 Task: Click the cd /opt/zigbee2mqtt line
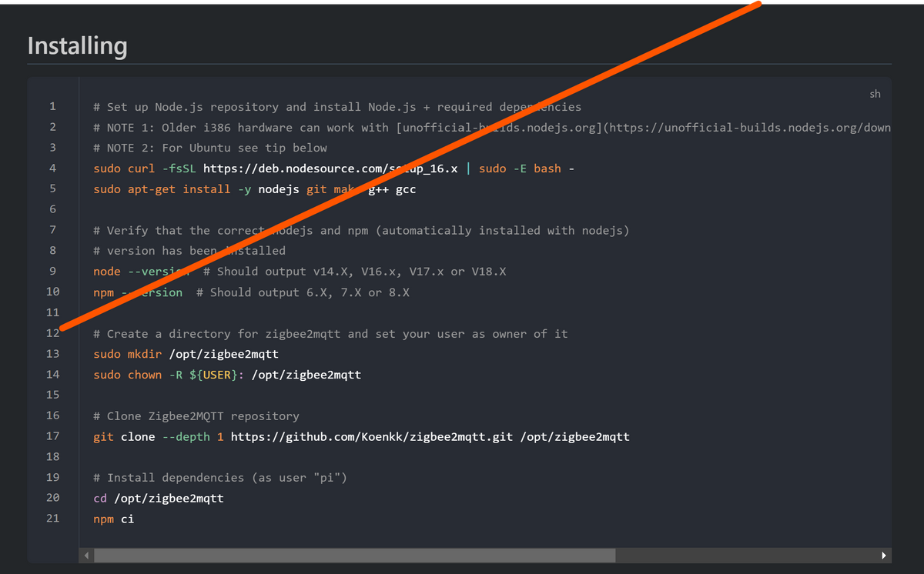(x=158, y=499)
